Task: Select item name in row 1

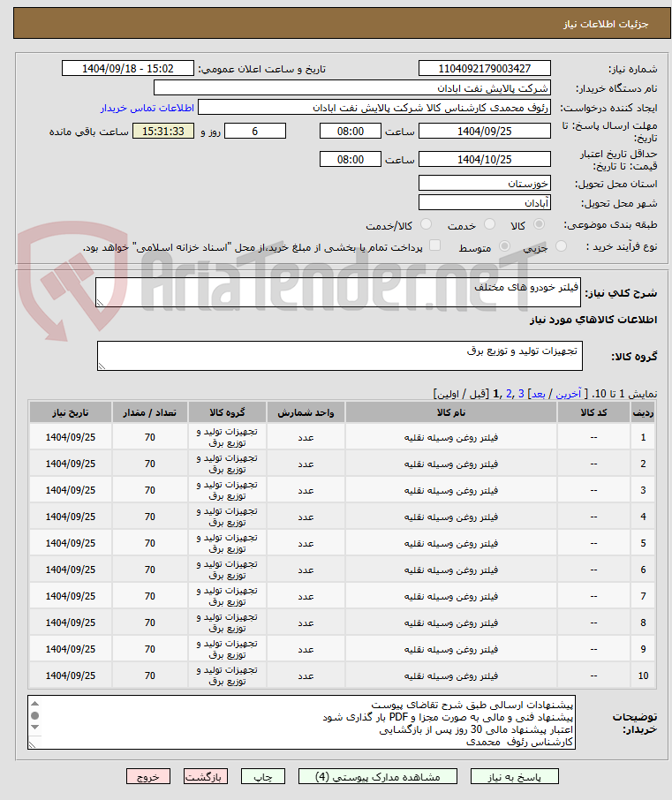Action: tap(451, 437)
